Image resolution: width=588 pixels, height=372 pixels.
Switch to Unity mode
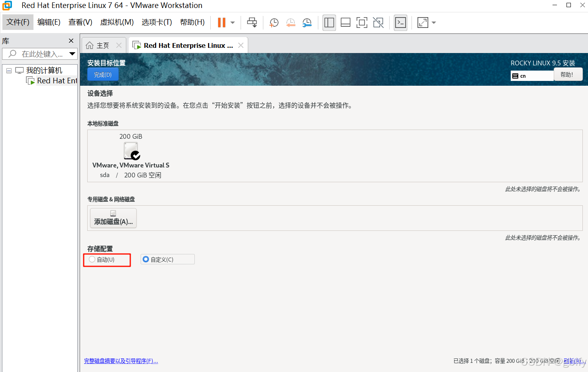[x=378, y=23]
